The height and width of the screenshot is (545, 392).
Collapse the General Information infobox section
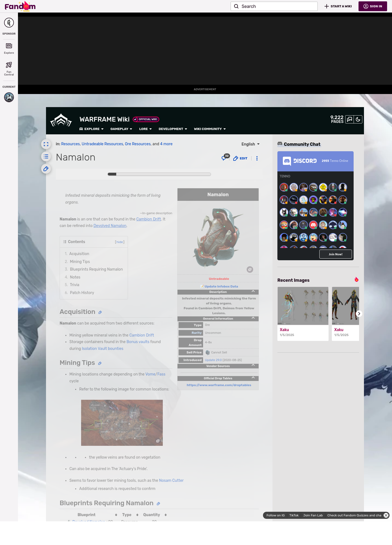coord(253,318)
